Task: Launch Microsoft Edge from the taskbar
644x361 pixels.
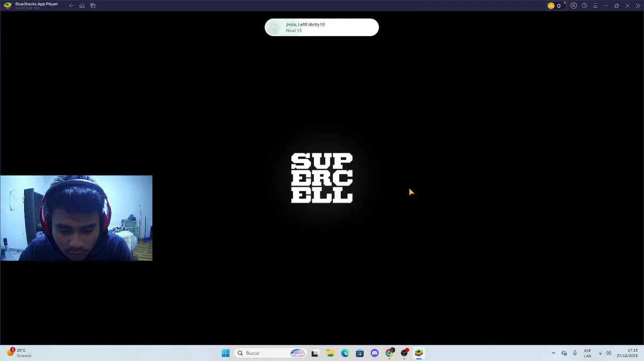Action: coord(345,353)
